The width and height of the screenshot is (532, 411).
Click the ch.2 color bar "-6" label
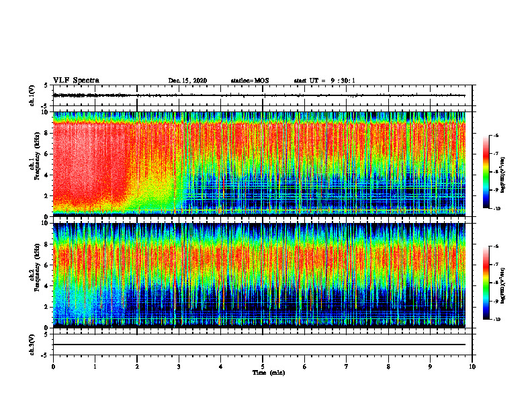click(x=496, y=247)
